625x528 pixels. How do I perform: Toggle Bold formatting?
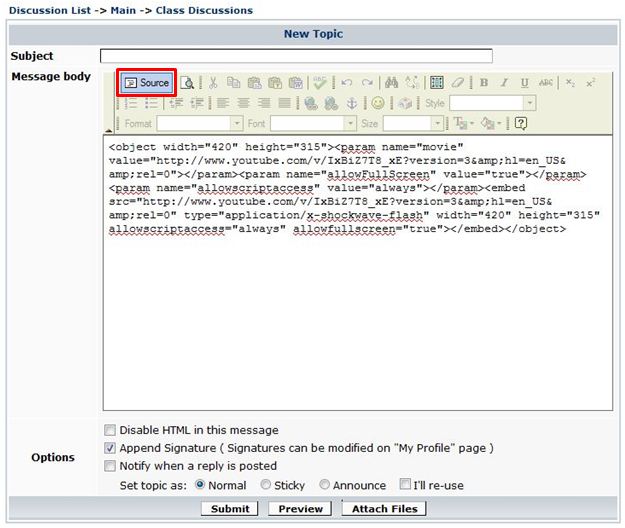(x=484, y=82)
